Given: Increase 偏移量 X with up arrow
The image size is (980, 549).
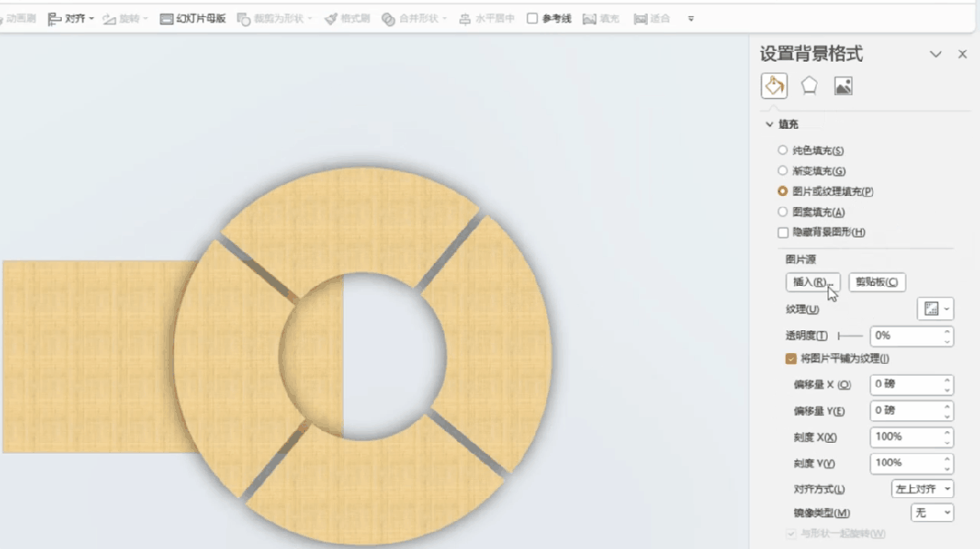Looking at the screenshot, I should click(946, 380).
